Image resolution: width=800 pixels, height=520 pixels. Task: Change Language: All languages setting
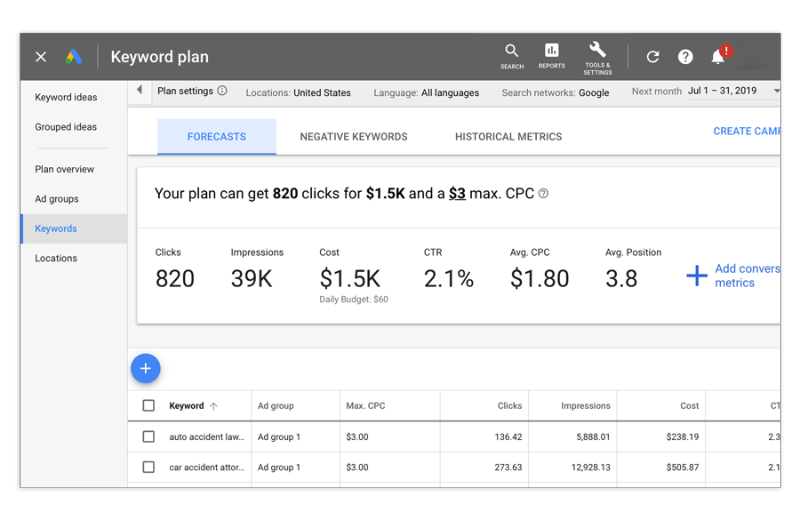426,93
